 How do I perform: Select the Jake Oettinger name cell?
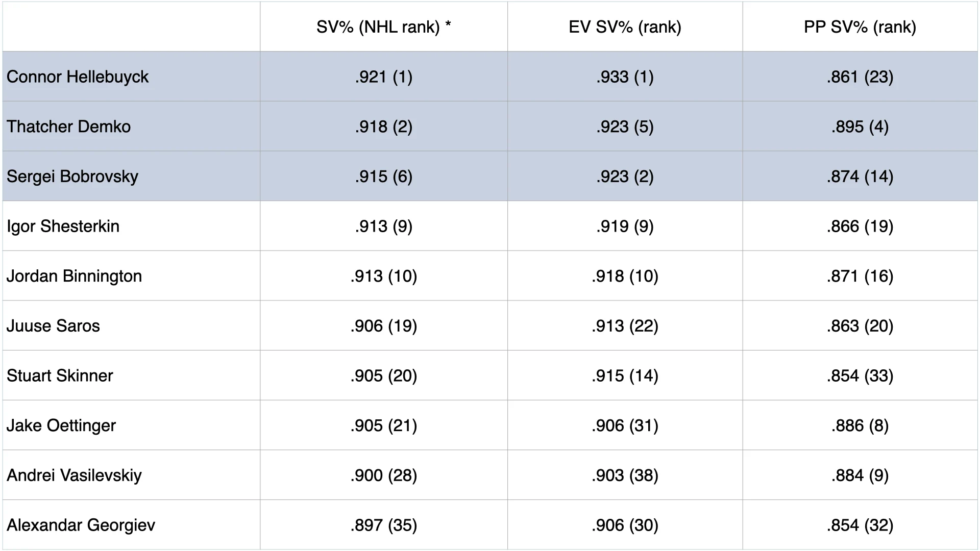(x=61, y=425)
